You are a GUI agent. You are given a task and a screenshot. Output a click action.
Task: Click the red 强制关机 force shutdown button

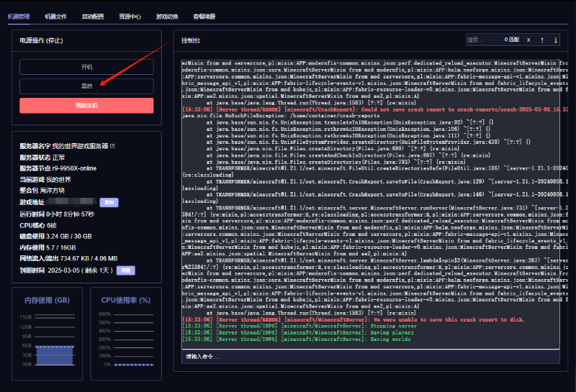[x=86, y=106]
